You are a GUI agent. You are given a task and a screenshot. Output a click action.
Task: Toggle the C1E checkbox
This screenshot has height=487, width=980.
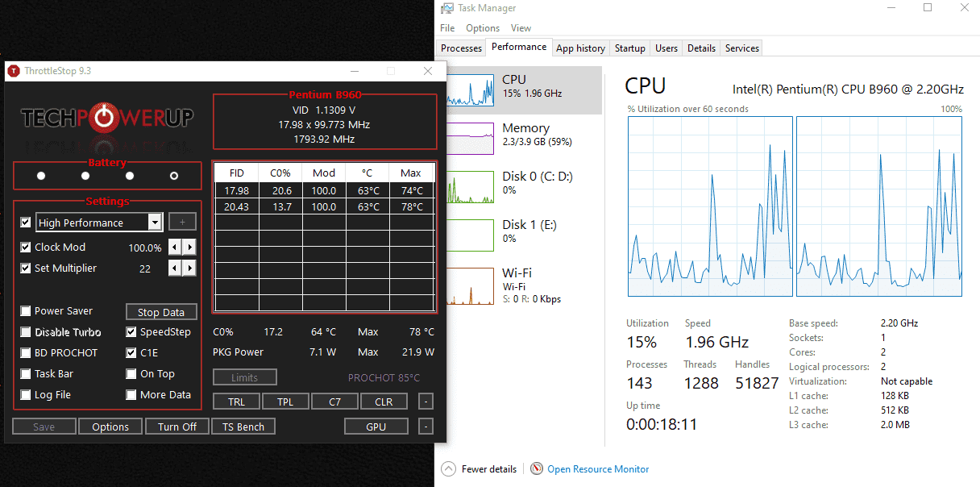point(131,353)
